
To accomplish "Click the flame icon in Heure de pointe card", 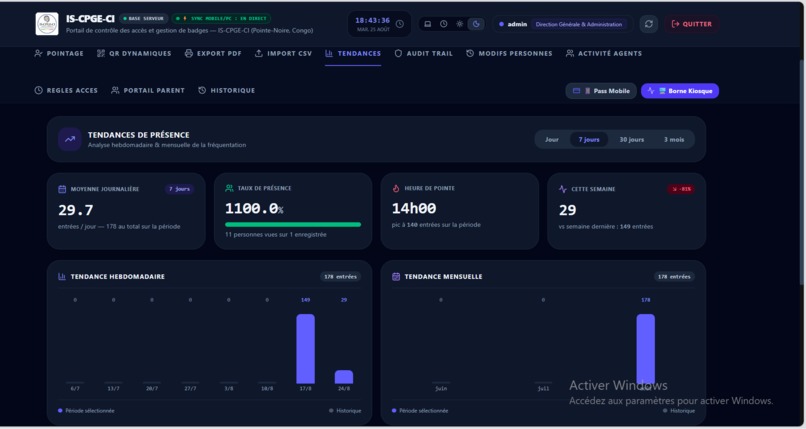I will click(396, 189).
